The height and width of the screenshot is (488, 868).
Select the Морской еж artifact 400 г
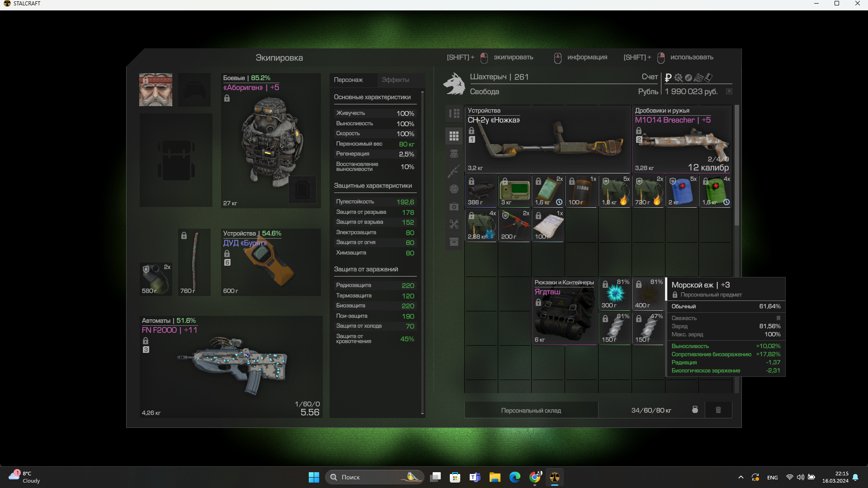(x=648, y=294)
